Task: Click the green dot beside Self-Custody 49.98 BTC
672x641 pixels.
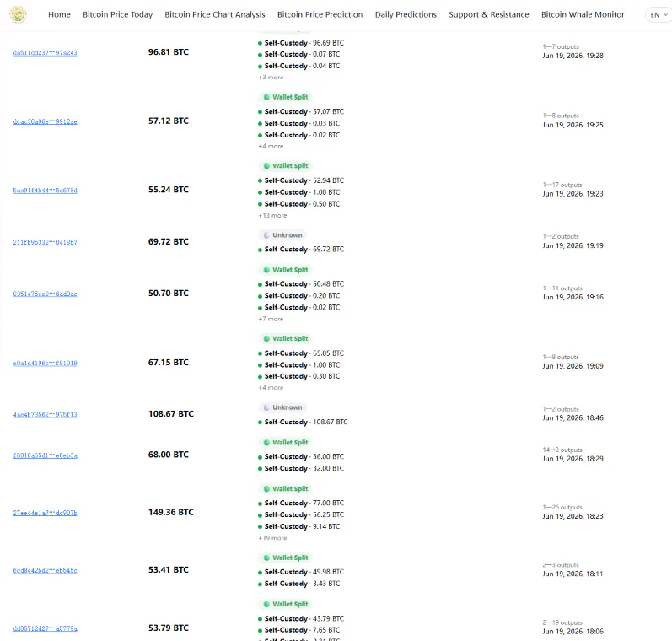Action: point(260,573)
